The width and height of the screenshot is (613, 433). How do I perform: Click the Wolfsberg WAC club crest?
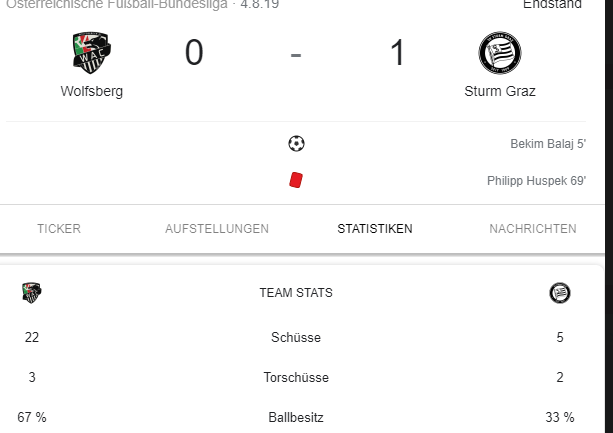click(x=92, y=53)
